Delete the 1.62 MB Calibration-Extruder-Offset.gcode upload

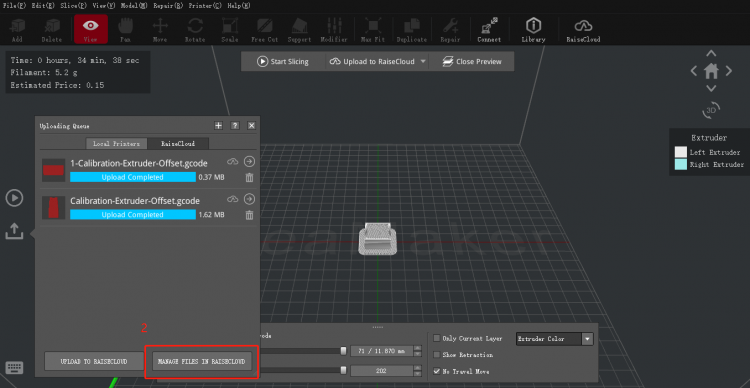(x=249, y=215)
